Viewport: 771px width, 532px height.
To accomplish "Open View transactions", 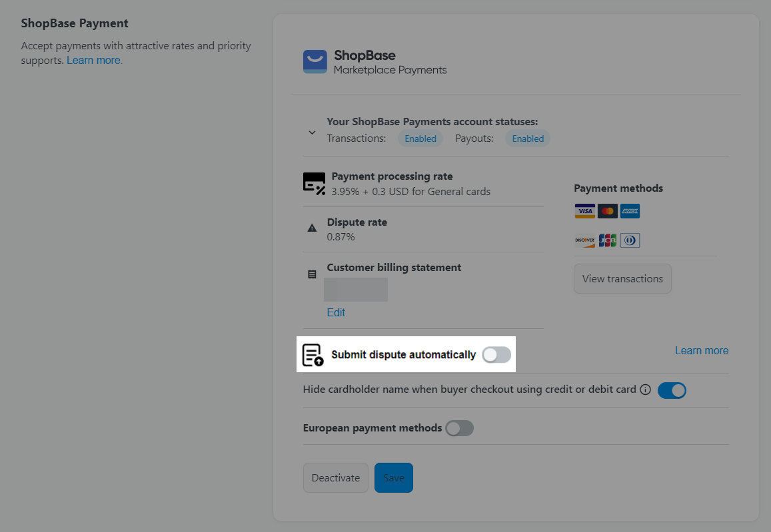I will [622, 278].
